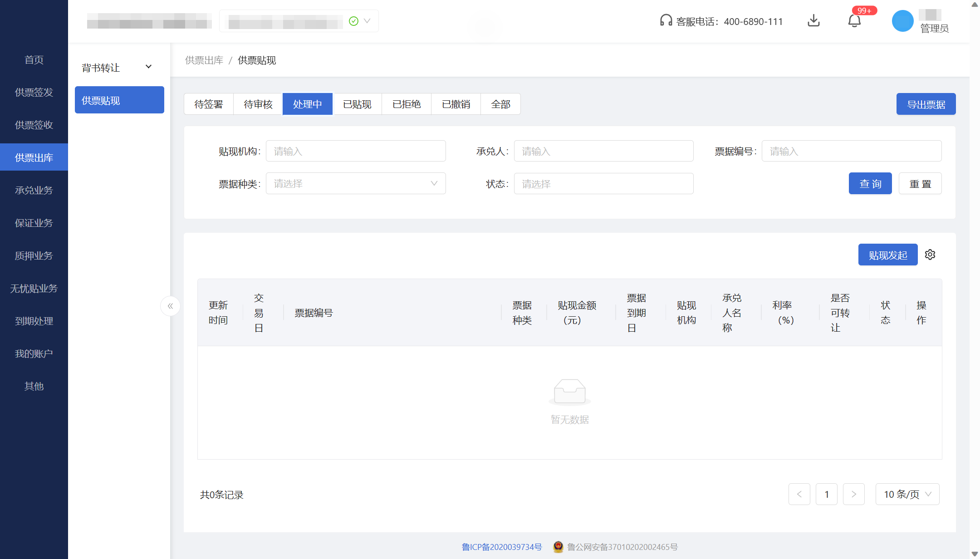Click the green verified check icon
The height and width of the screenshot is (559, 980).
(x=354, y=21)
